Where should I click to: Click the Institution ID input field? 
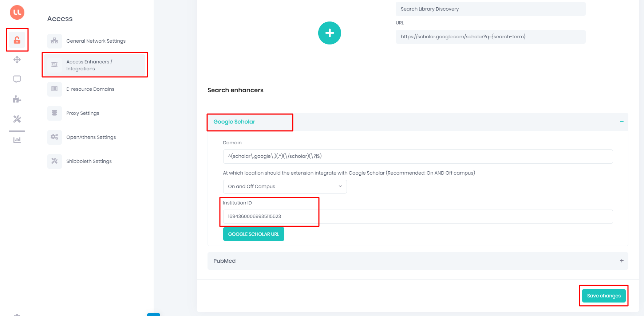418,216
